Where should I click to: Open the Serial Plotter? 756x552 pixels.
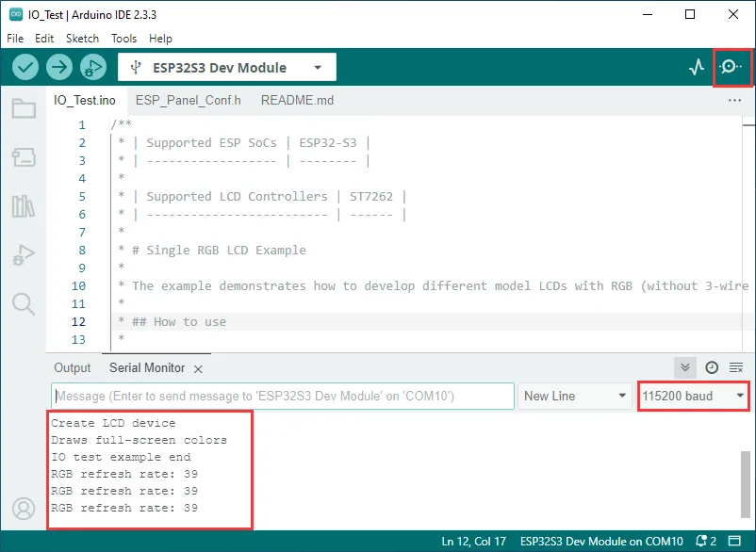click(697, 67)
